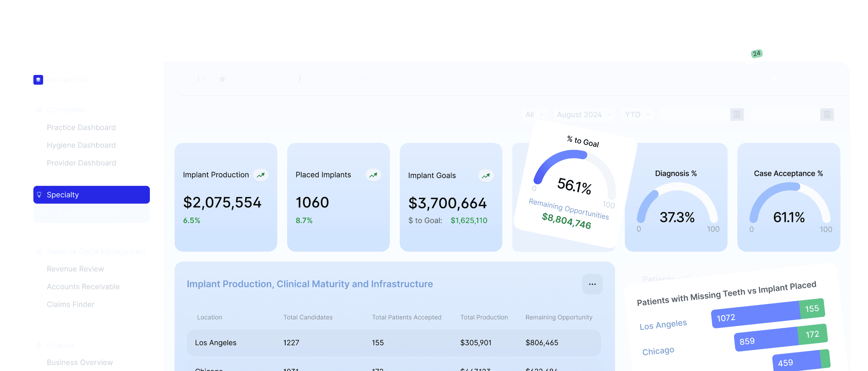
Task: Click trend arrow icon on Implant Goals
Action: [x=486, y=176]
